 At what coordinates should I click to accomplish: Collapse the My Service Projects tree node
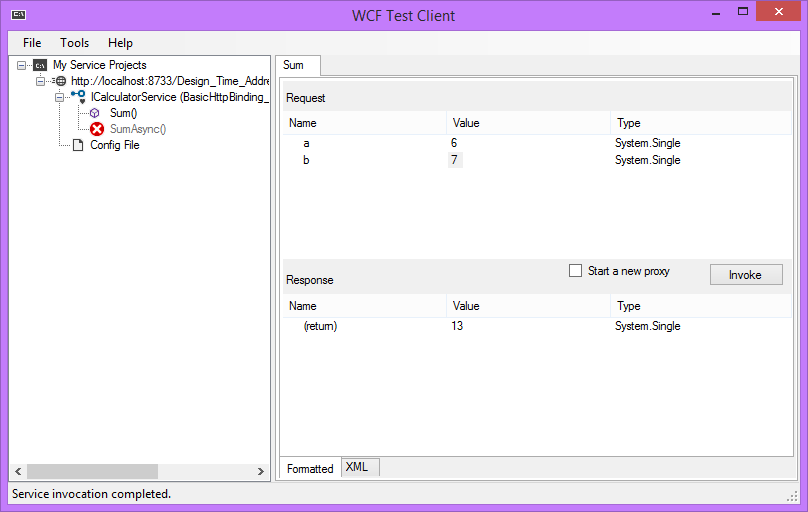[x=22, y=65]
